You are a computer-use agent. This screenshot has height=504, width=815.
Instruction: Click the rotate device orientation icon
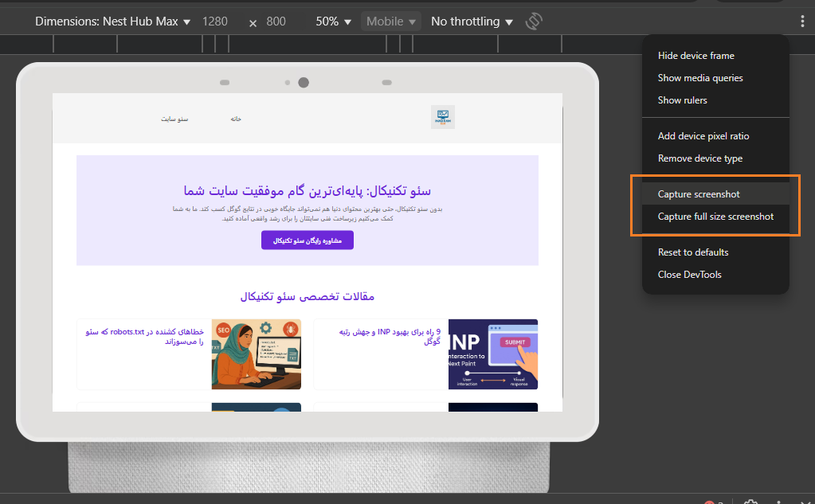(x=534, y=21)
